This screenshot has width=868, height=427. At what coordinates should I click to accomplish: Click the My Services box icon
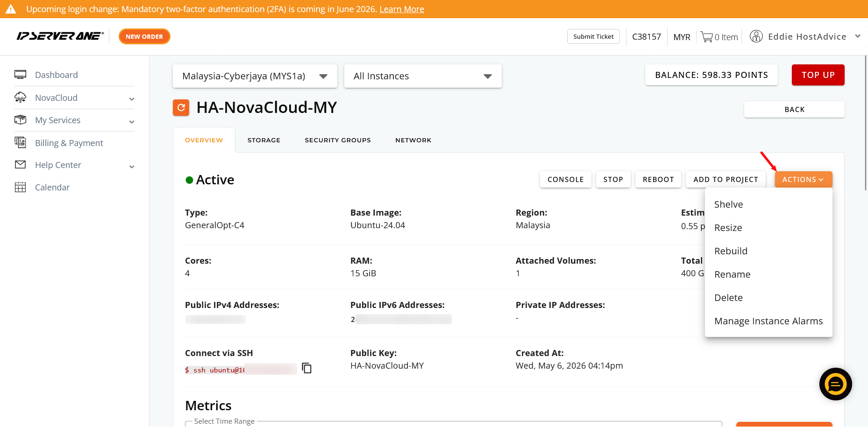pos(21,120)
